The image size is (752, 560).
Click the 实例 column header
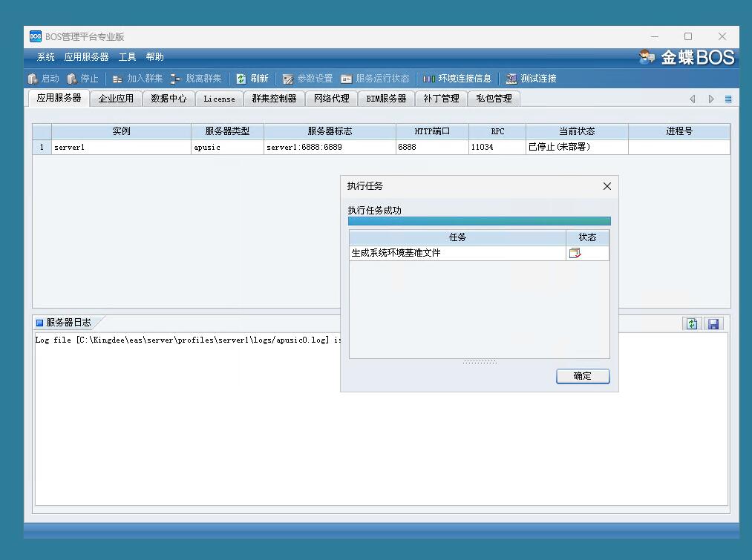pyautogui.click(x=121, y=131)
